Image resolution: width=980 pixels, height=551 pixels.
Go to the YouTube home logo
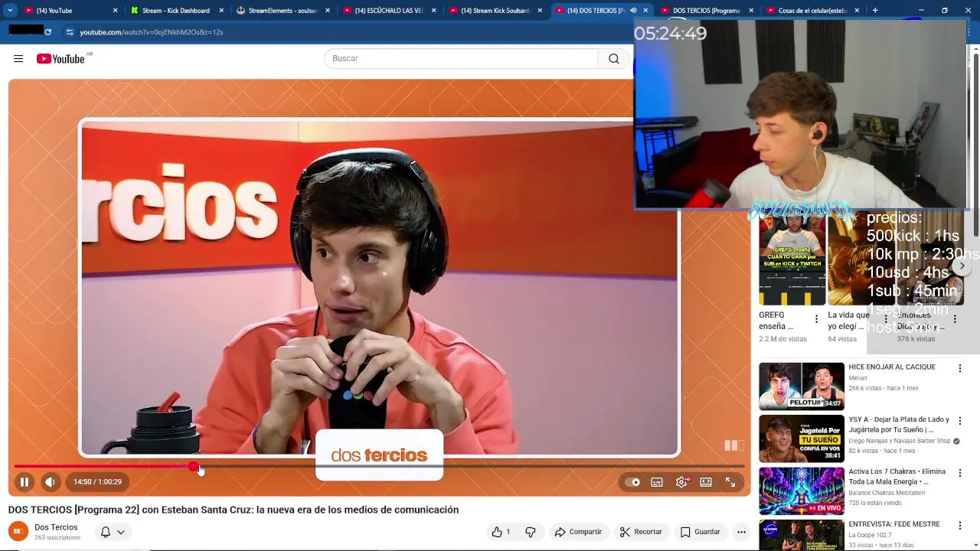tap(60, 59)
